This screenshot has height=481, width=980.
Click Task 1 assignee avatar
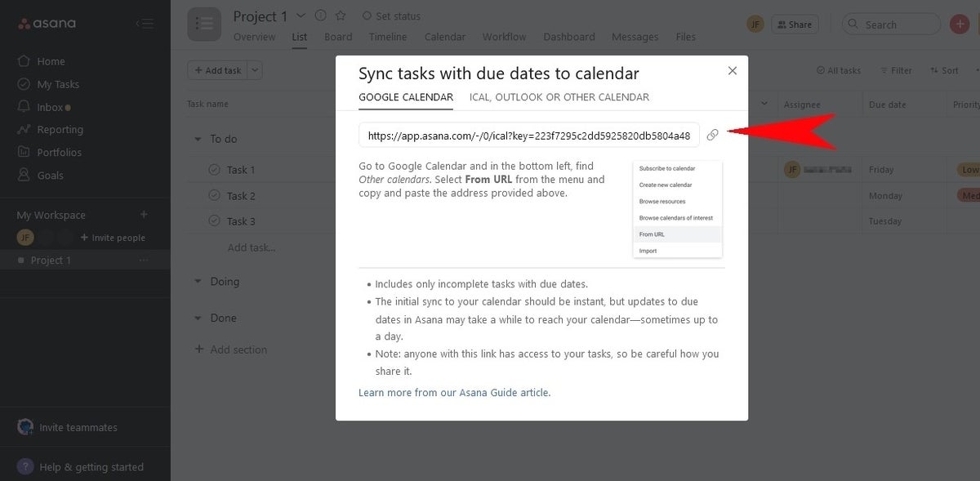791,170
